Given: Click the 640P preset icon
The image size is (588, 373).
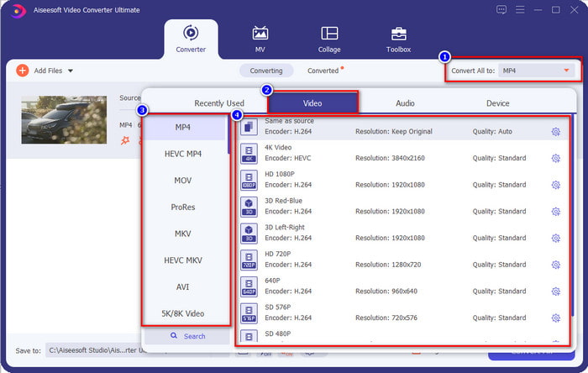Looking at the screenshot, I should 249,286.
